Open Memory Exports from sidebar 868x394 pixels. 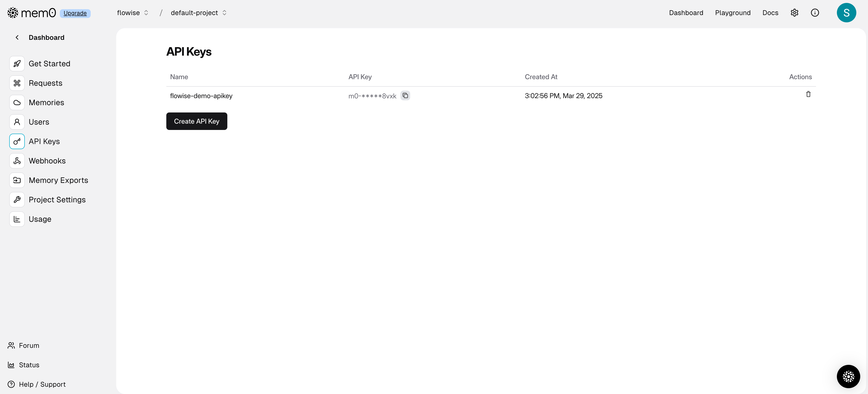click(x=58, y=180)
